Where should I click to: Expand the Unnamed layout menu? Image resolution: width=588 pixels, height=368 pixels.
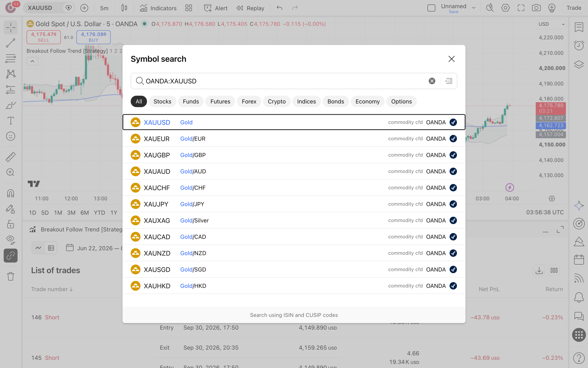[x=473, y=8]
